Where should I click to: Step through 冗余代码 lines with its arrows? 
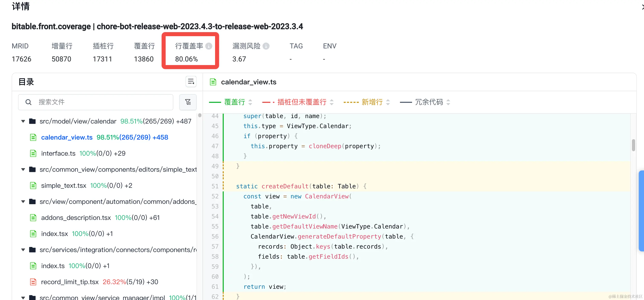point(448,102)
